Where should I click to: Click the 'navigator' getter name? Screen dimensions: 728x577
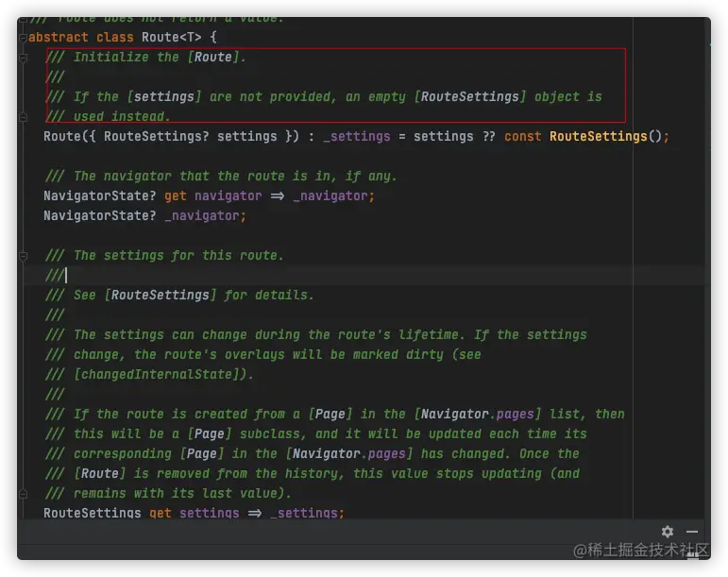pyautogui.click(x=228, y=195)
